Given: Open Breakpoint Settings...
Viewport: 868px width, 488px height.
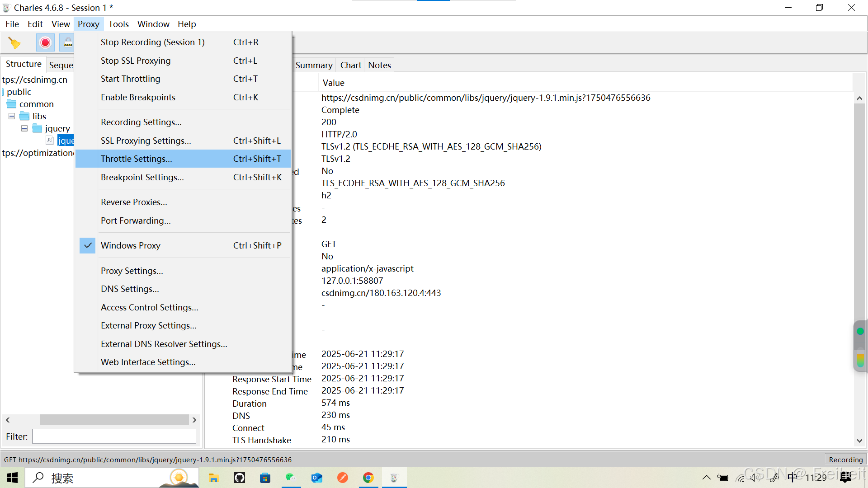Looking at the screenshot, I should pyautogui.click(x=183, y=177).
